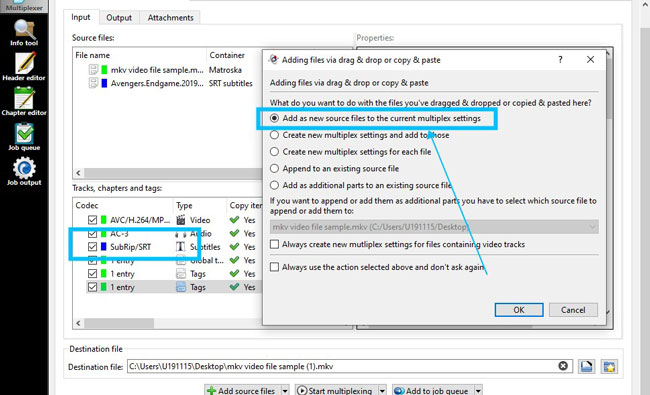
Task: Expand the Start multiplexing dropdown arrow
Action: (x=382, y=390)
